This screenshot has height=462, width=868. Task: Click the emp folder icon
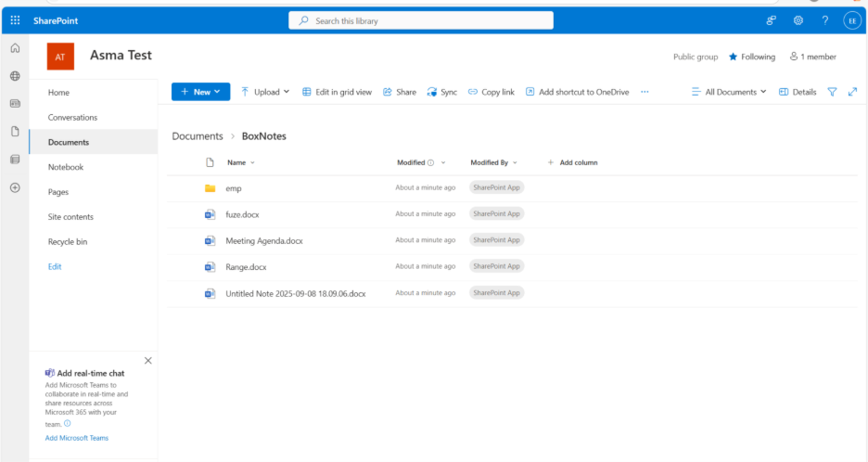(210, 188)
